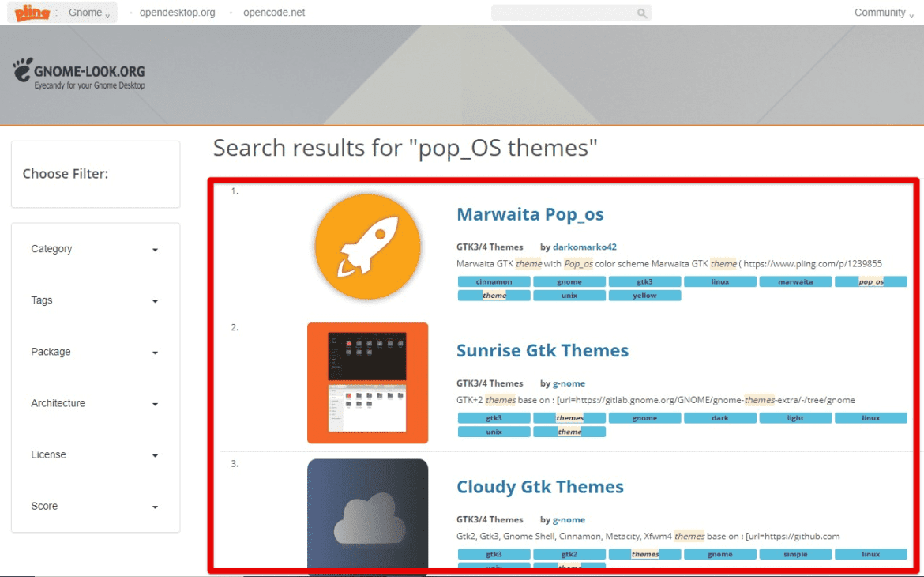Click the search magnifier icon

(x=641, y=13)
